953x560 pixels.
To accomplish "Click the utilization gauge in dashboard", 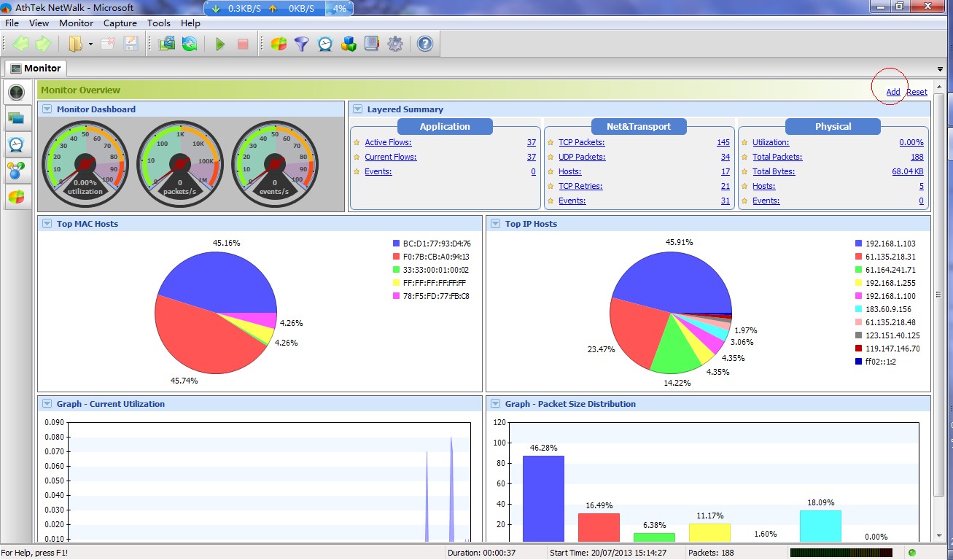I will pyautogui.click(x=85, y=164).
